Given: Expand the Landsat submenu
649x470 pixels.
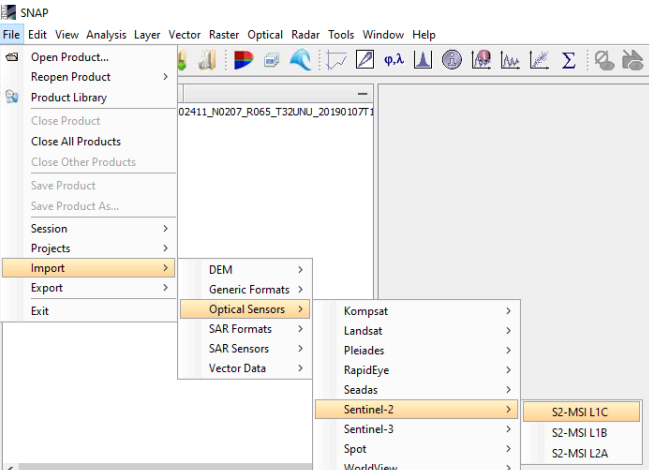Looking at the screenshot, I should [416, 331].
